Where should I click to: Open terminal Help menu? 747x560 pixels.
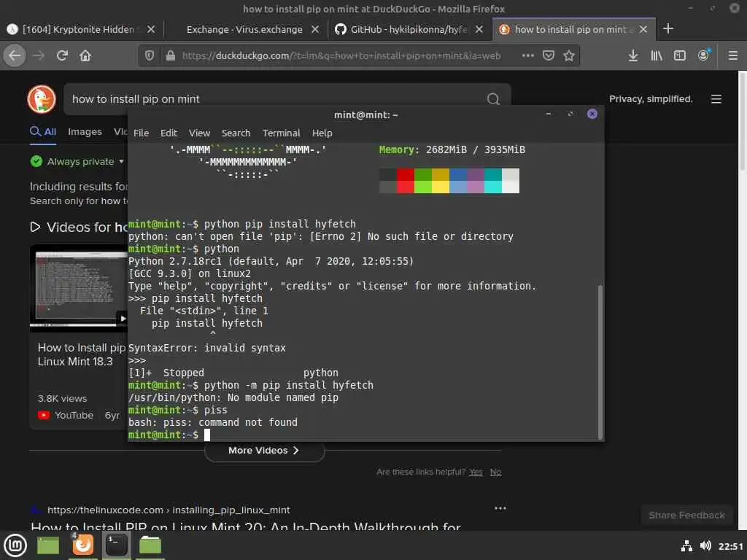click(322, 133)
